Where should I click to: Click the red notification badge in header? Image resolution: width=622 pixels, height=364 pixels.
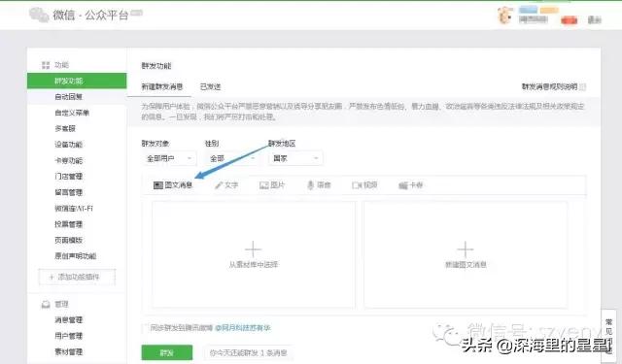[x=569, y=19]
